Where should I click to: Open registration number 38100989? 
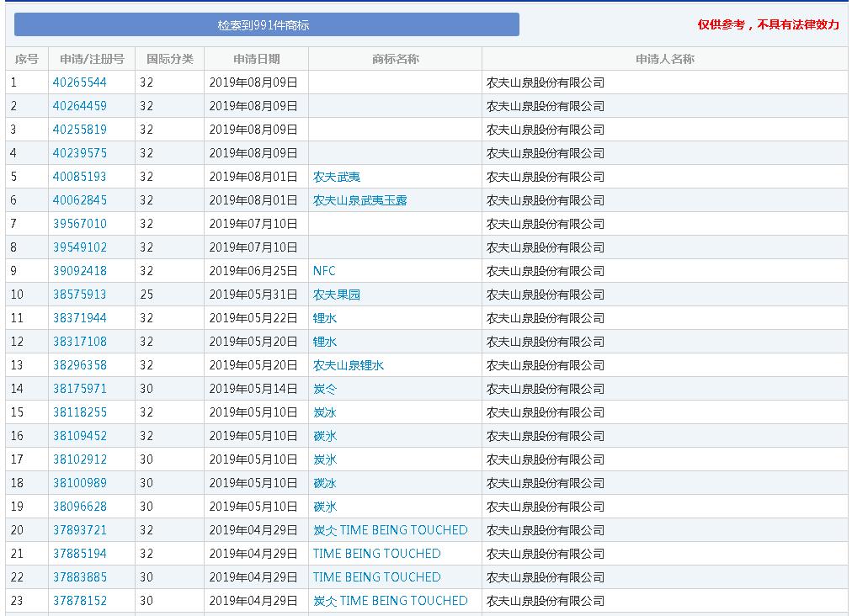tap(80, 483)
